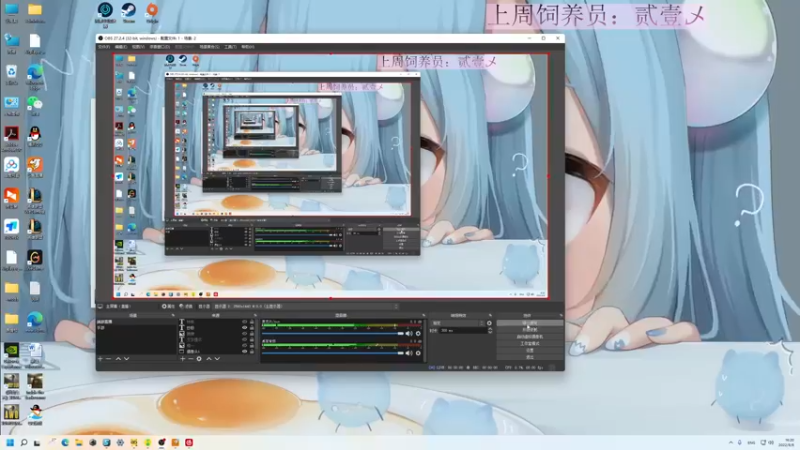The image size is (800, 450).
Task: Open the 帮助(H) Help menu
Action: pyautogui.click(x=247, y=46)
